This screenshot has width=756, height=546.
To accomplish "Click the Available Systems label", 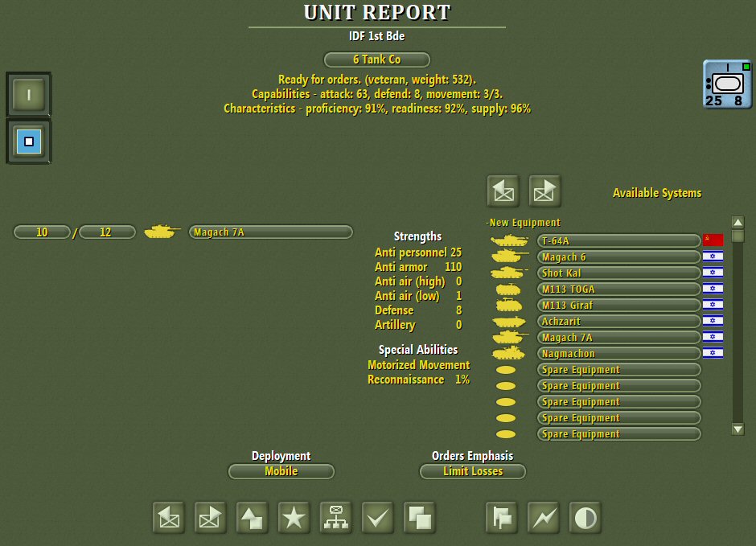I will tap(657, 193).
